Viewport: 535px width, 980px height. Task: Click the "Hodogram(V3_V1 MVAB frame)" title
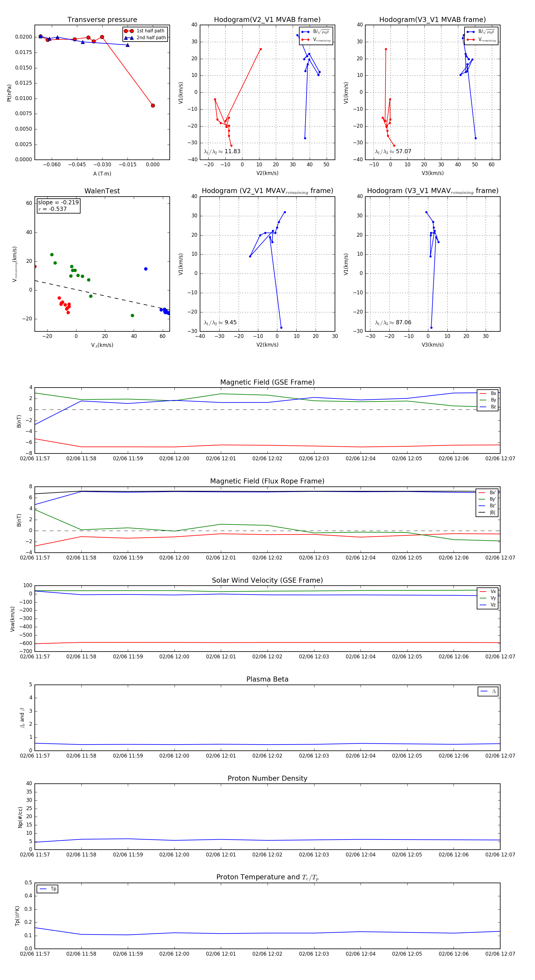tap(432, 19)
